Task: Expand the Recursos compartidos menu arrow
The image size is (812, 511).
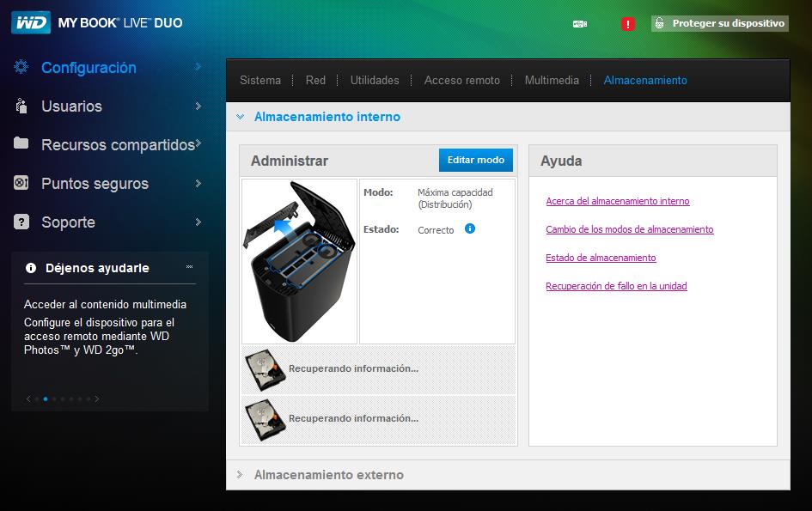Action: coord(198,143)
